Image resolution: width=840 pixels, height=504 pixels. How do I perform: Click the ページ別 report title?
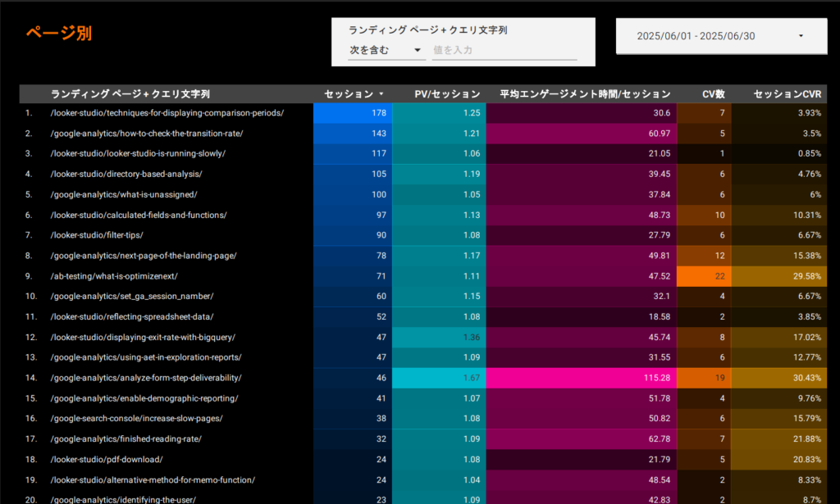click(x=57, y=33)
